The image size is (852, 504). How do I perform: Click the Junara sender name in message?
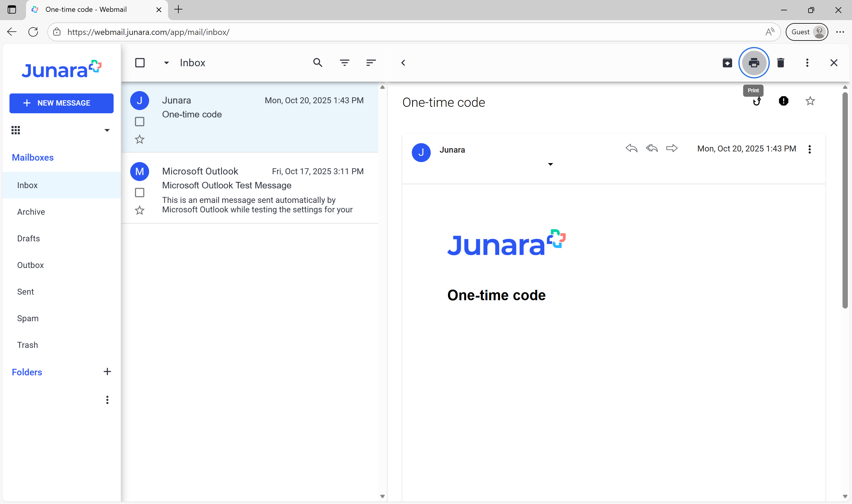pos(452,150)
